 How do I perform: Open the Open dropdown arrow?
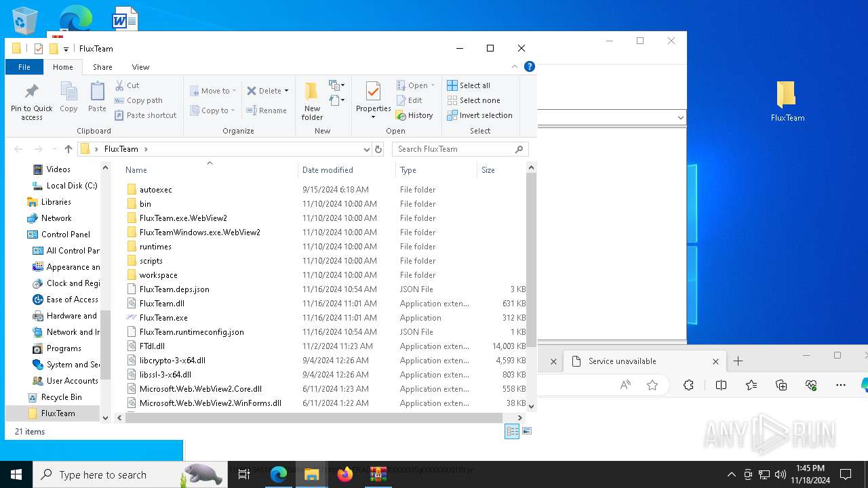pos(433,85)
